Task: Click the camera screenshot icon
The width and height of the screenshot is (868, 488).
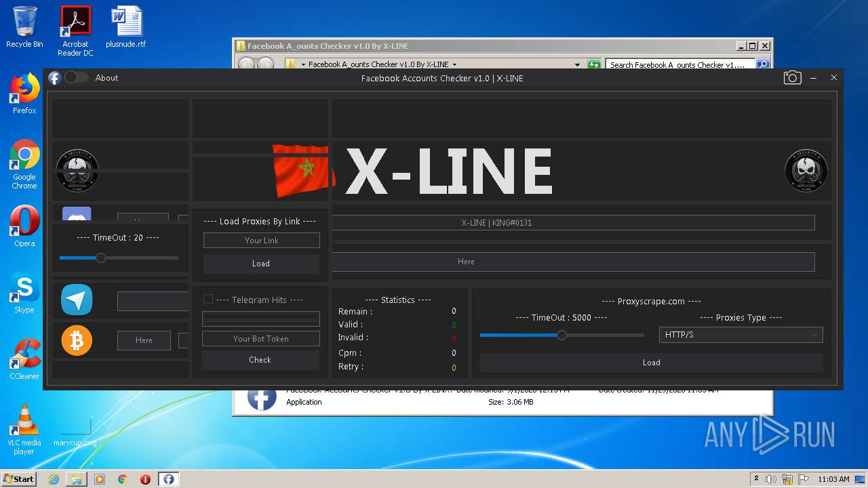Action: (792, 78)
